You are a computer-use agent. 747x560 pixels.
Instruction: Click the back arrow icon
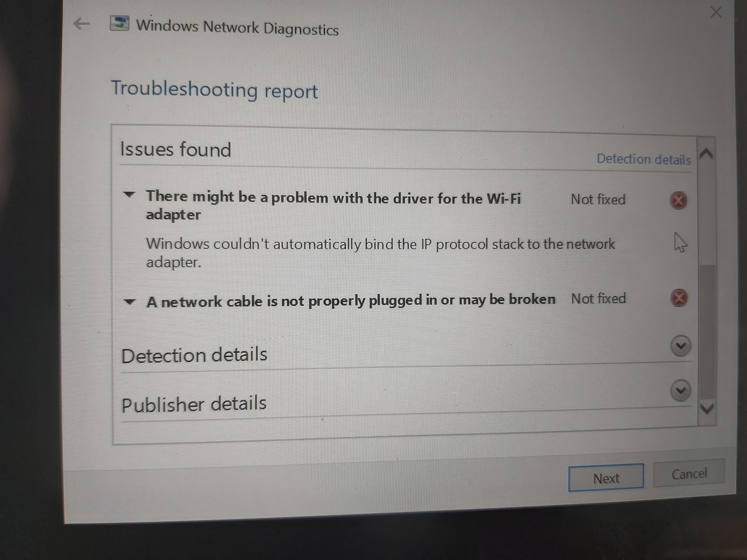tap(81, 24)
